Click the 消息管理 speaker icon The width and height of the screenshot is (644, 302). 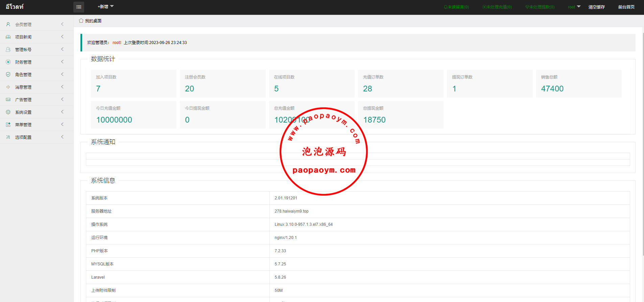point(8,87)
